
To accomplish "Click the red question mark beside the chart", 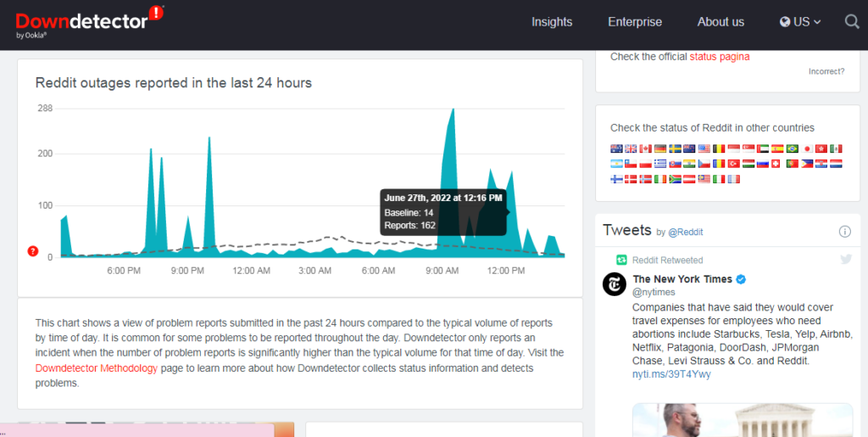I will pos(33,251).
